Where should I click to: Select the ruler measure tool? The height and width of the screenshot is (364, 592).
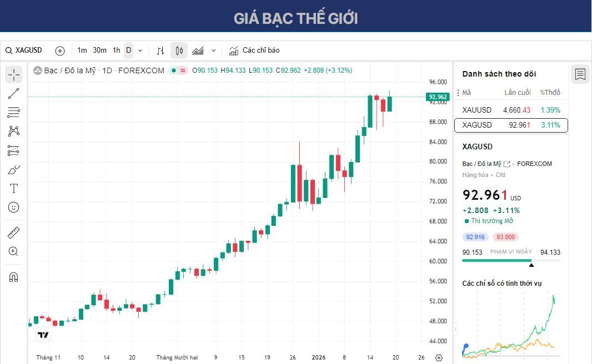pos(13,232)
